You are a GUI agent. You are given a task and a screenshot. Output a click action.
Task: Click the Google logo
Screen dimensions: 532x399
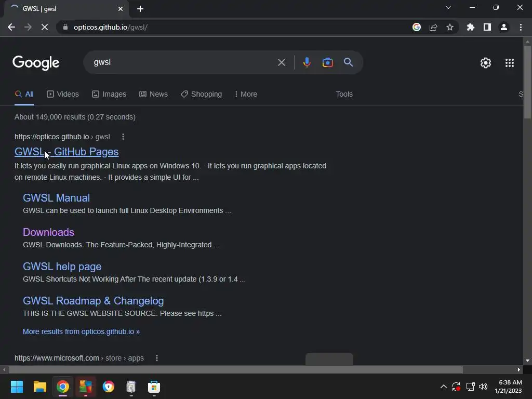point(36,63)
